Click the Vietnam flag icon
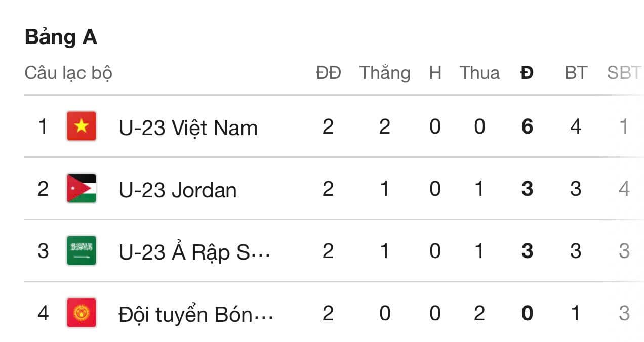 [82, 126]
